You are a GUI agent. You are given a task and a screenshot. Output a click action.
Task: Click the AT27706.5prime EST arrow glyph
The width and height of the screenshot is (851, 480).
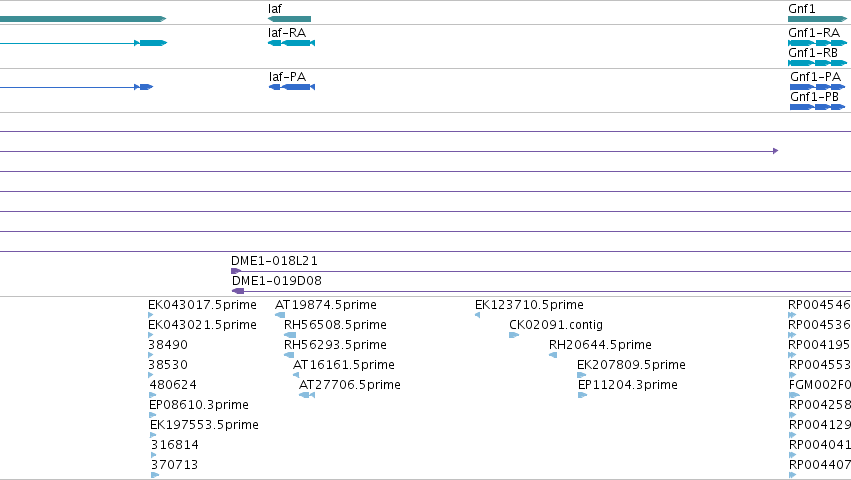pyautogui.click(x=307, y=395)
